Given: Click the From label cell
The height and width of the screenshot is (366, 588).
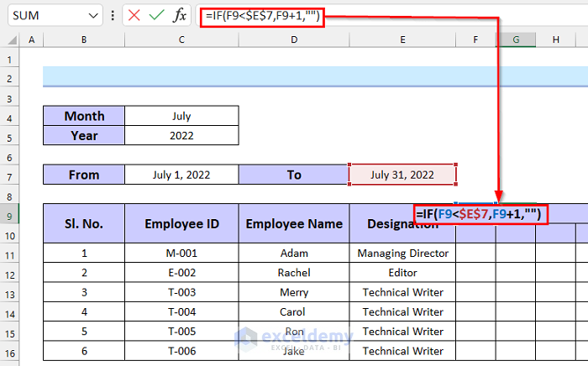Looking at the screenshot, I should point(84,175).
